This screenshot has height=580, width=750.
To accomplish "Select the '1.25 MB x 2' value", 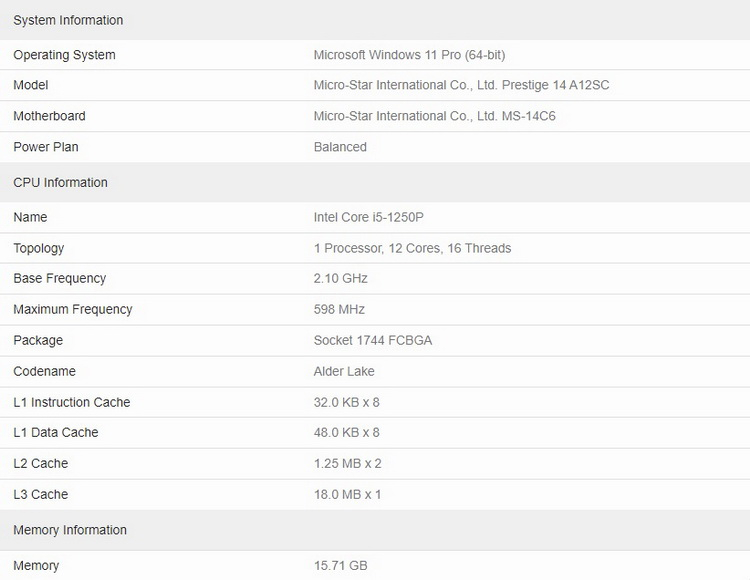I will pyautogui.click(x=348, y=463).
